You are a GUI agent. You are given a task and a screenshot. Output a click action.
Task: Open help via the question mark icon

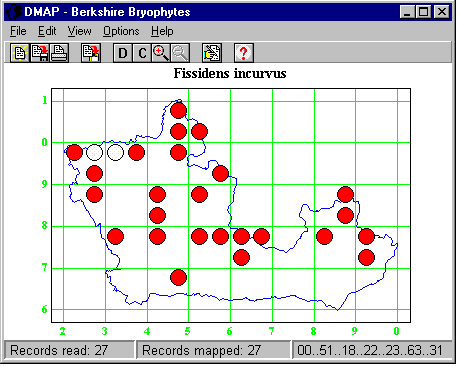click(x=244, y=53)
